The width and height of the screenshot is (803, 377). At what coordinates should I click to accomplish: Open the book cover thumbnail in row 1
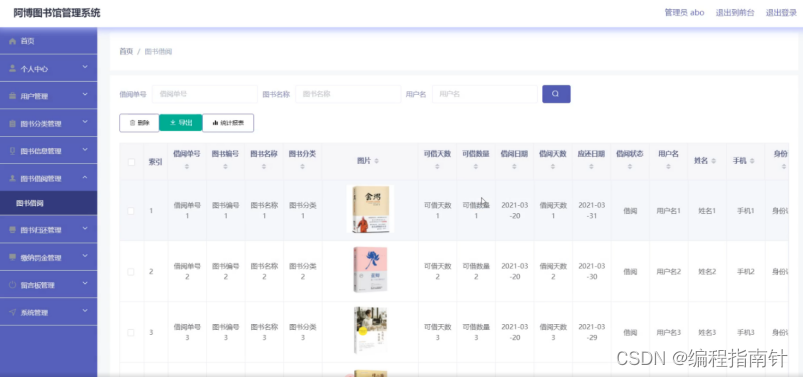370,210
